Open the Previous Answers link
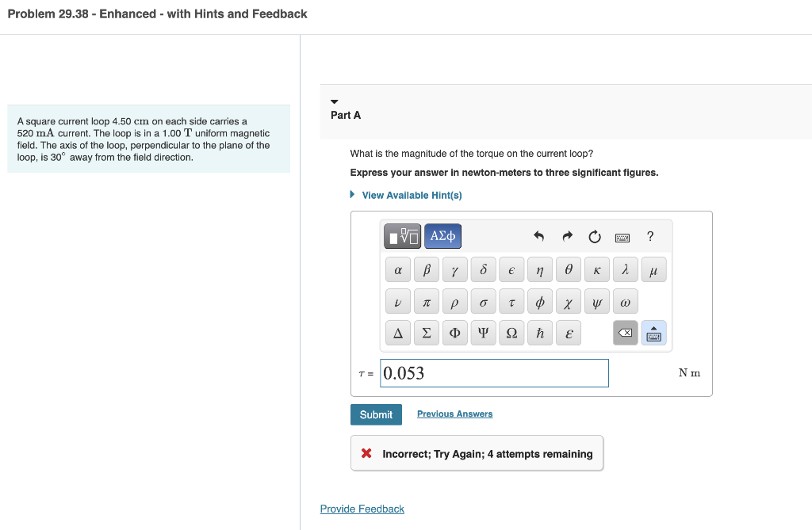Screen dimensions: 812x530 [x=454, y=414]
